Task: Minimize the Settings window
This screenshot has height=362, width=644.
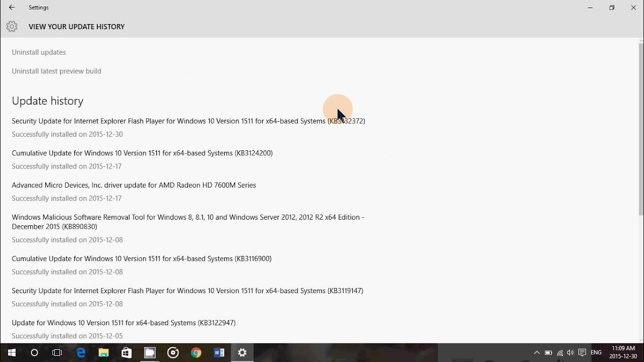Action: tap(590, 8)
